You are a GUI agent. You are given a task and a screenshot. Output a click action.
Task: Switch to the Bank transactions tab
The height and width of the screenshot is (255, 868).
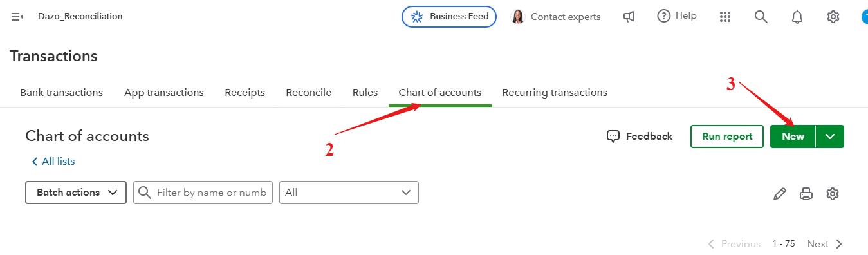click(61, 93)
